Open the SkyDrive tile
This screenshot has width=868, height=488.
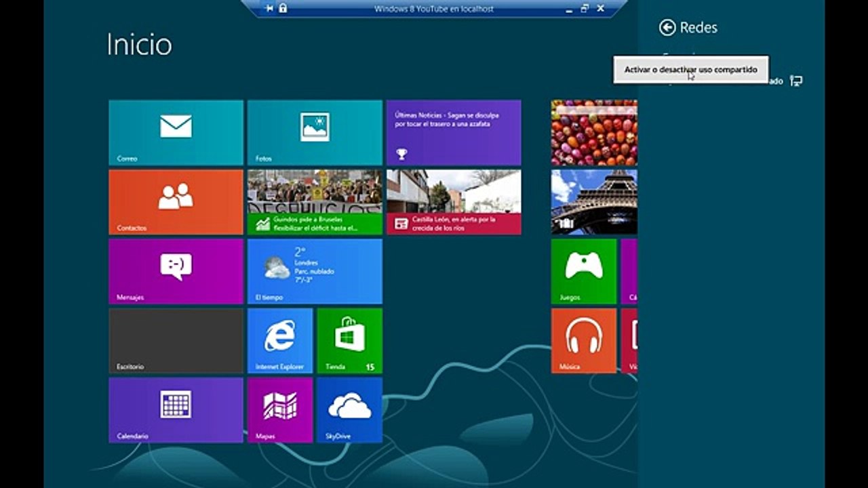tap(350, 411)
